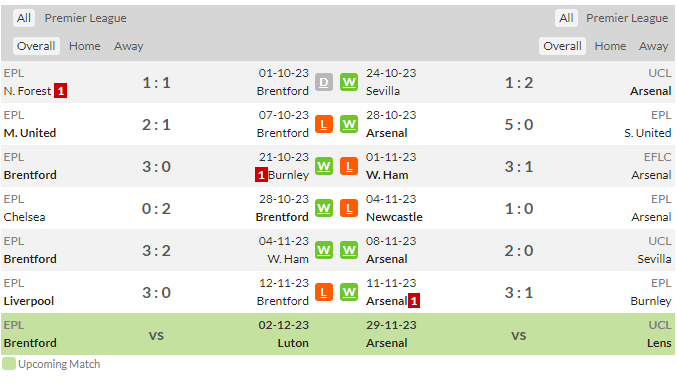This screenshot has height=388, width=677.
Task: Click the N. Forest red card badge
Action: 60,91
